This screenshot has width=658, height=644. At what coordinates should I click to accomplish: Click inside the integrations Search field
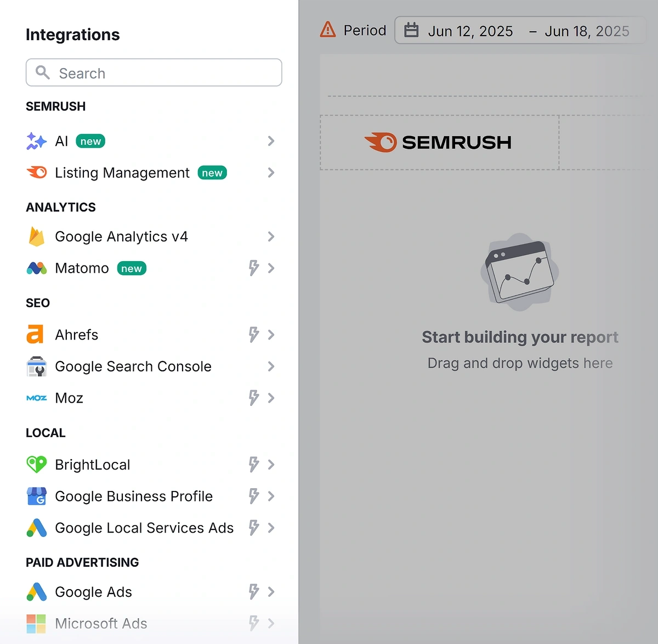click(x=154, y=72)
